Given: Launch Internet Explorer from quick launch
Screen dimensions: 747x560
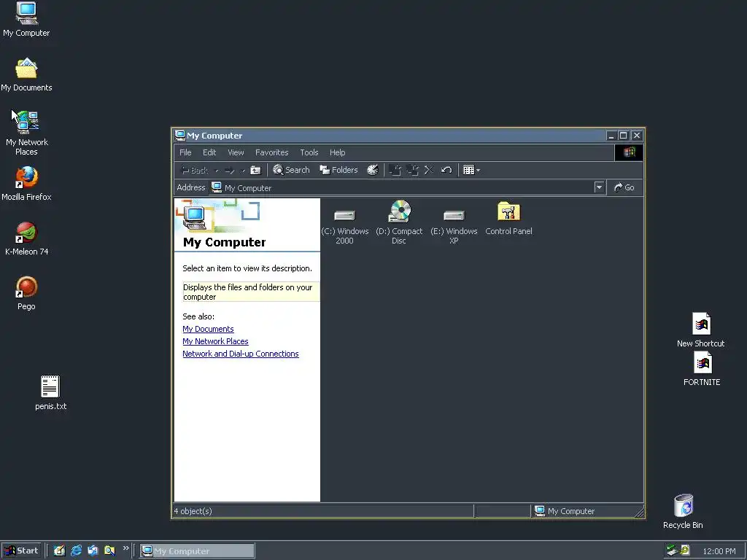Looking at the screenshot, I should tap(76, 551).
